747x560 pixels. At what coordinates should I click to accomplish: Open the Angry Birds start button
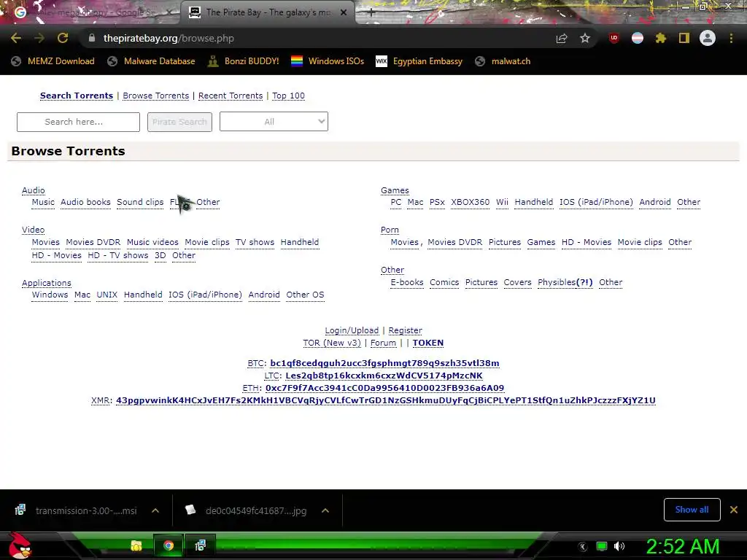coord(20,545)
